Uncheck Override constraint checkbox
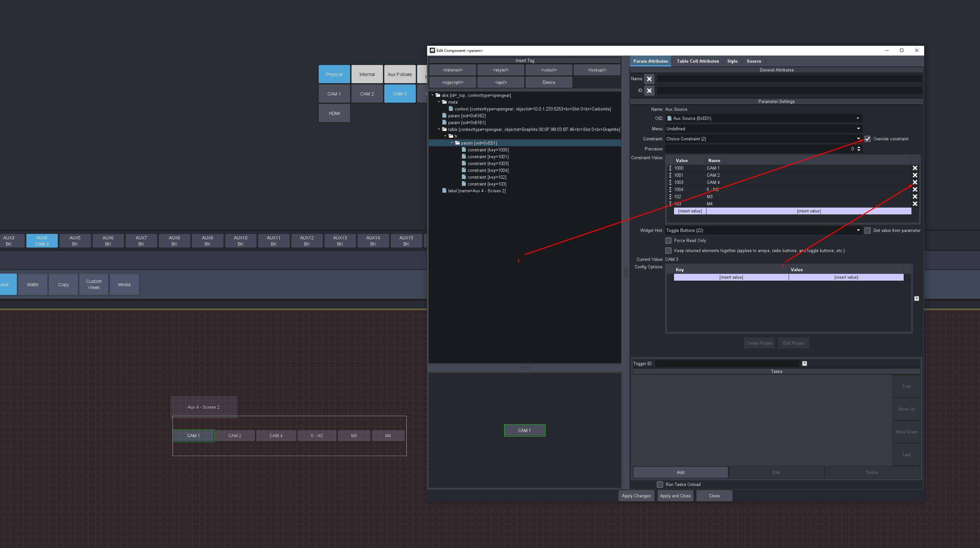This screenshot has height=548, width=980. coord(867,139)
